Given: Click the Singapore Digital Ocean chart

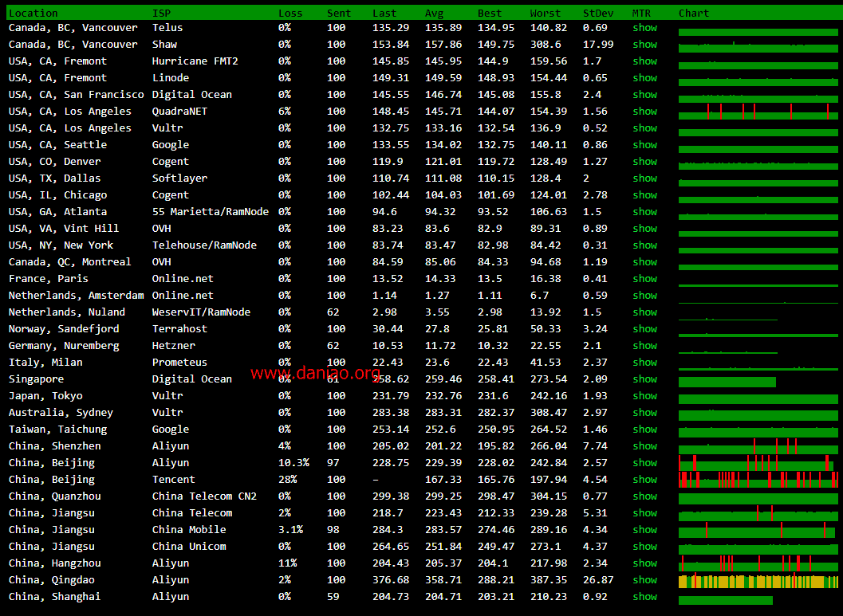Looking at the screenshot, I should point(727,382).
